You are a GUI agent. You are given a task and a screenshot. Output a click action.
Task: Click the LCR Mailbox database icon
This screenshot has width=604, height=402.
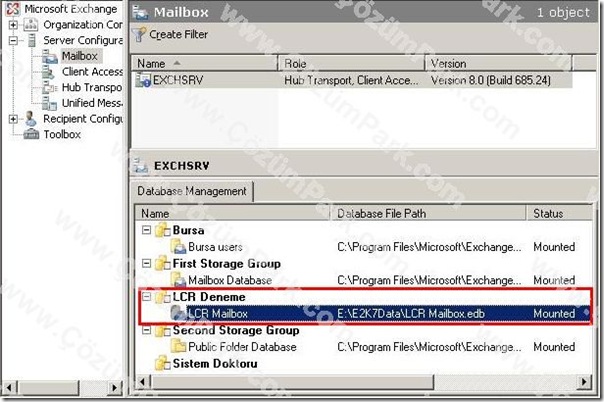(178, 313)
